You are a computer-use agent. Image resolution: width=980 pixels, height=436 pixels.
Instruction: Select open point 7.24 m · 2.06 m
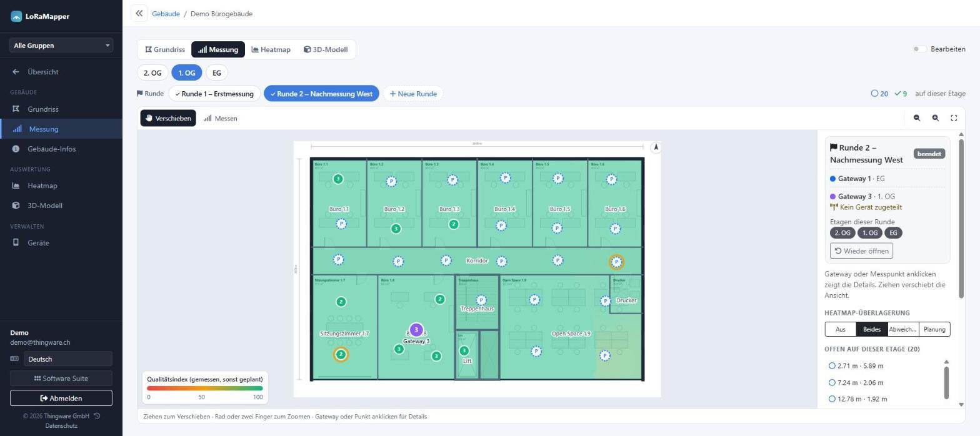[x=856, y=382]
